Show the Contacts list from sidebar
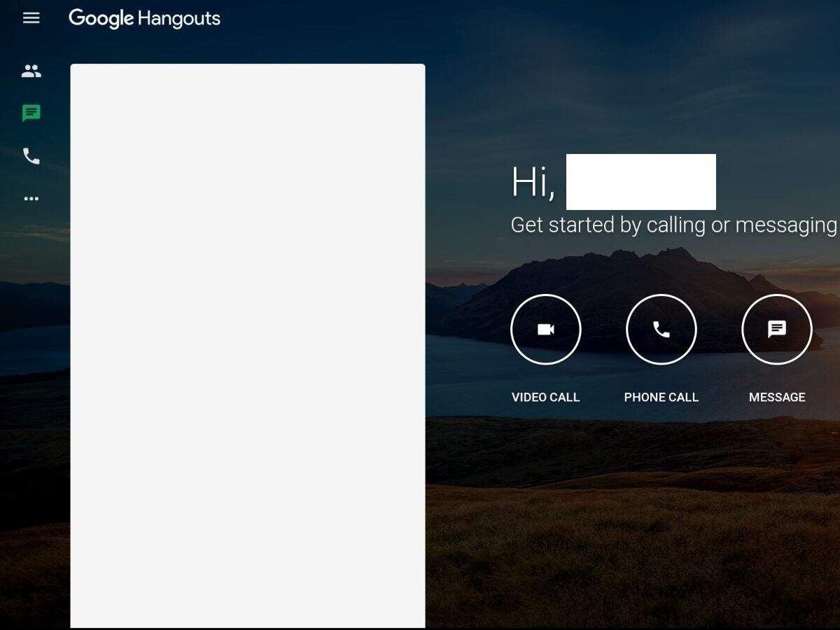 (x=31, y=71)
